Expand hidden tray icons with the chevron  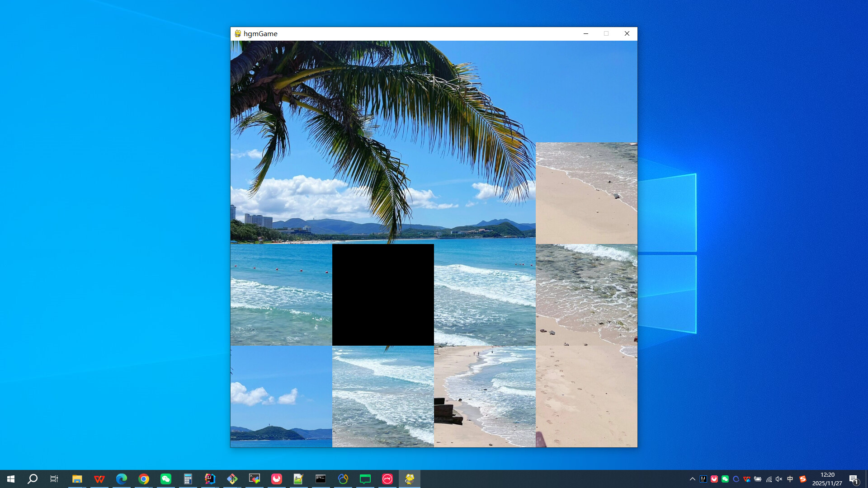pos(692,479)
